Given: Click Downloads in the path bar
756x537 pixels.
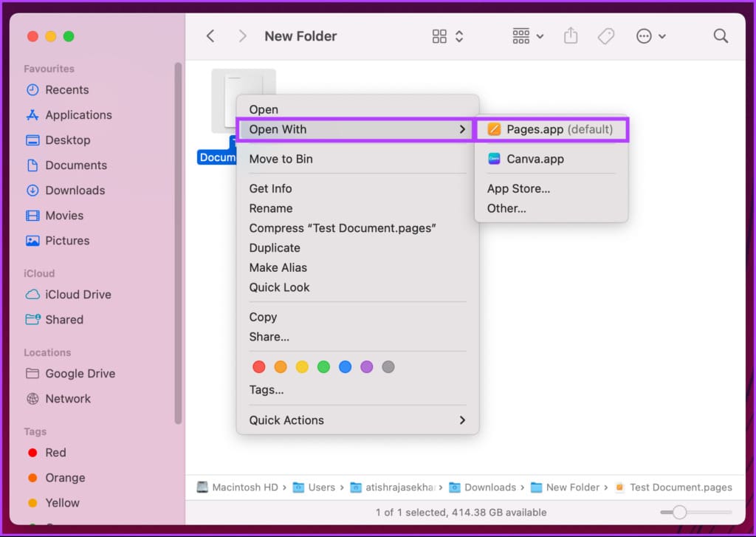Looking at the screenshot, I should [x=483, y=488].
